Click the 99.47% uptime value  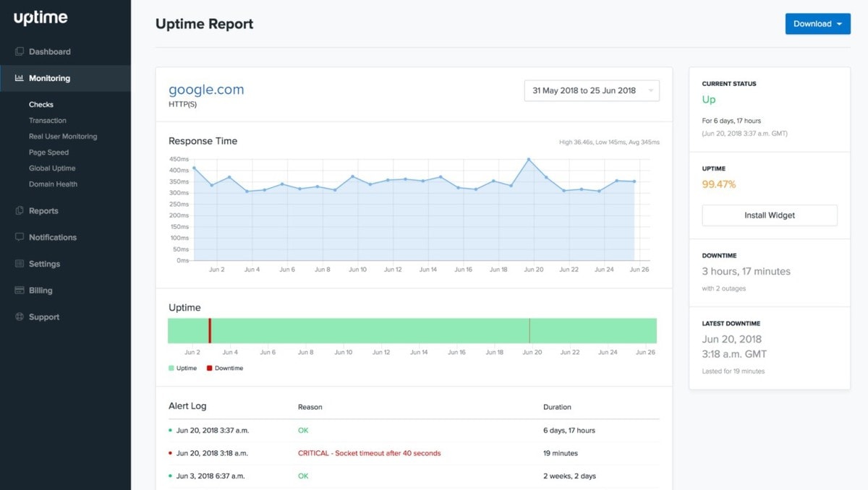pyautogui.click(x=719, y=184)
